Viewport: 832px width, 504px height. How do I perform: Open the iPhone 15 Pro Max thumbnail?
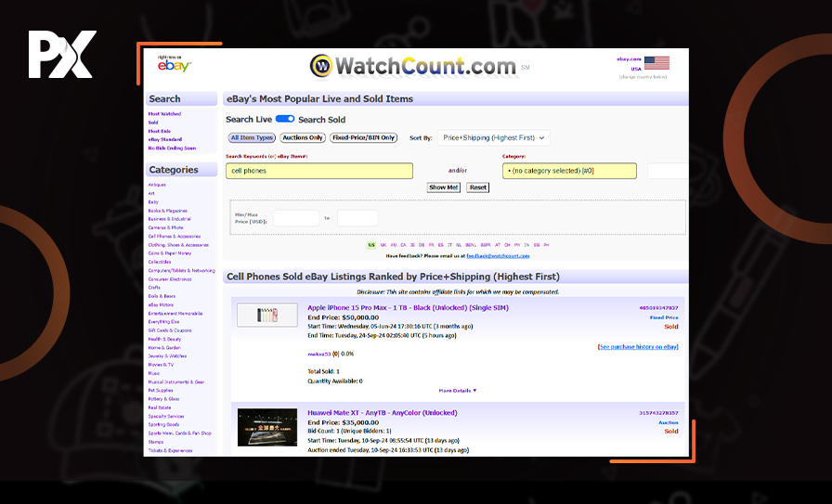point(267,315)
